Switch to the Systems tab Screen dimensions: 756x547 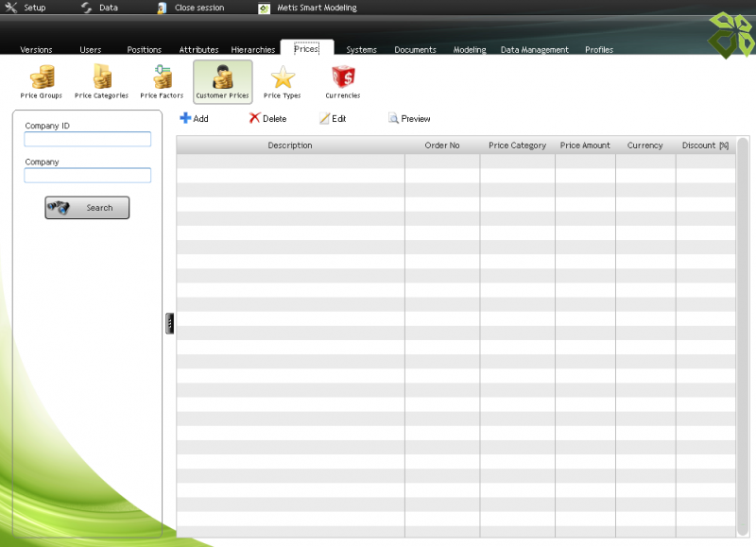click(361, 50)
